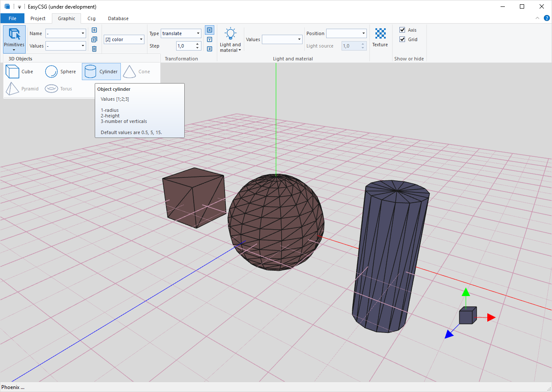Viewport: 552px width, 392px height.
Task: Open the Primitives dropdown button
Action: [x=14, y=39]
